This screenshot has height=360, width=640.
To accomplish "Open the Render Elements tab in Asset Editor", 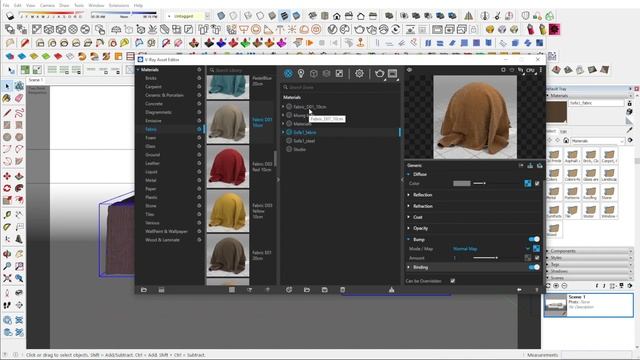I will click(326, 73).
